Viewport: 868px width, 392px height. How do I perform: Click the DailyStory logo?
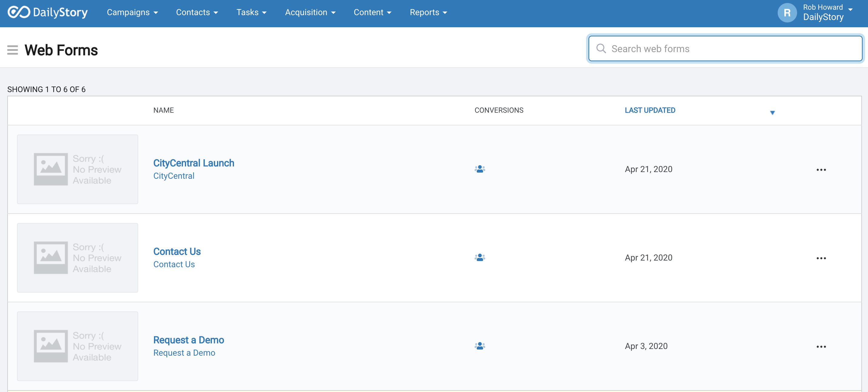point(48,12)
